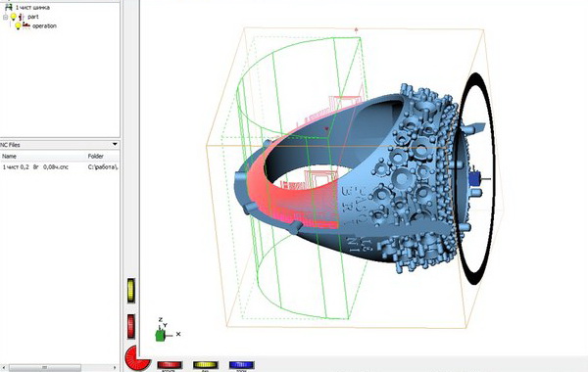Click the blue horizontal zoom thumbwheel
Viewport: 588px width, 372px height.
click(x=241, y=364)
